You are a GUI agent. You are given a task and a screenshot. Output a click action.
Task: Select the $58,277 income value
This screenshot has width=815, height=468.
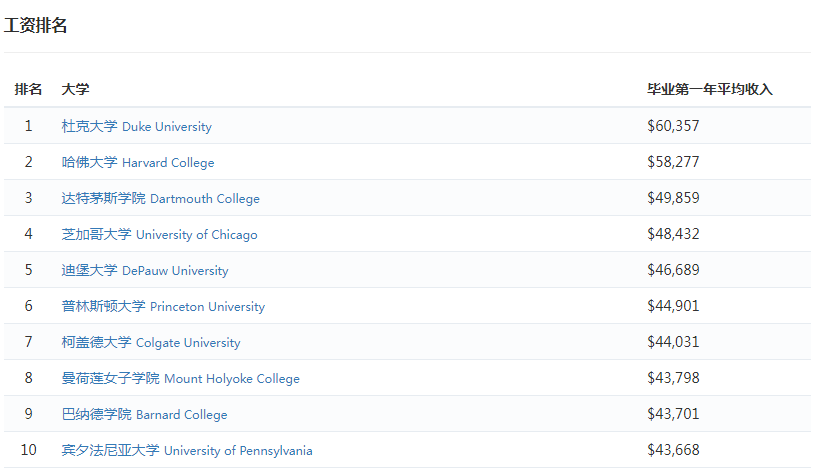(673, 163)
